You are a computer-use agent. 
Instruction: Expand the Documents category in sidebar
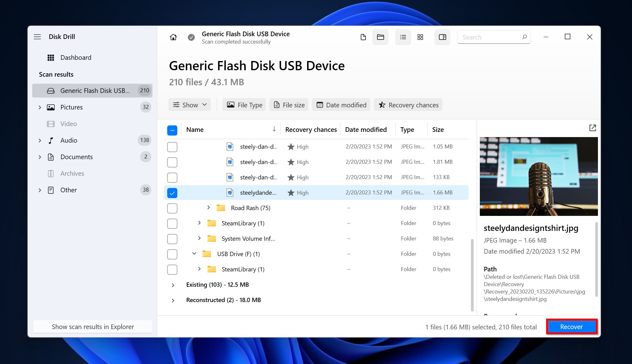click(40, 157)
